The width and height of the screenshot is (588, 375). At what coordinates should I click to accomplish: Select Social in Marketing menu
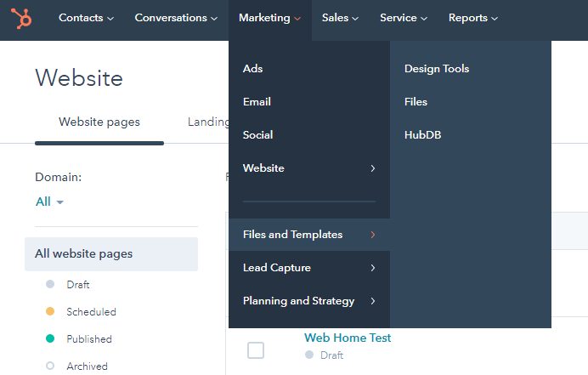(309, 134)
